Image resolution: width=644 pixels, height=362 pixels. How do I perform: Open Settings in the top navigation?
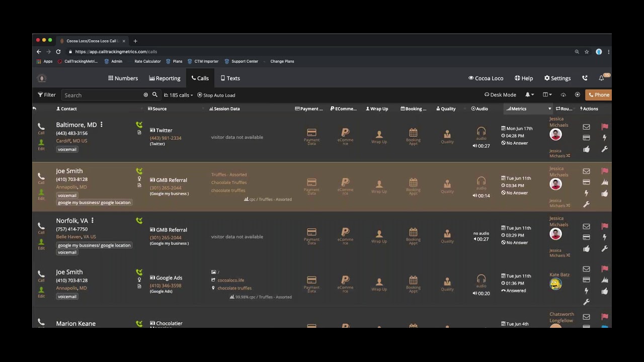click(557, 78)
